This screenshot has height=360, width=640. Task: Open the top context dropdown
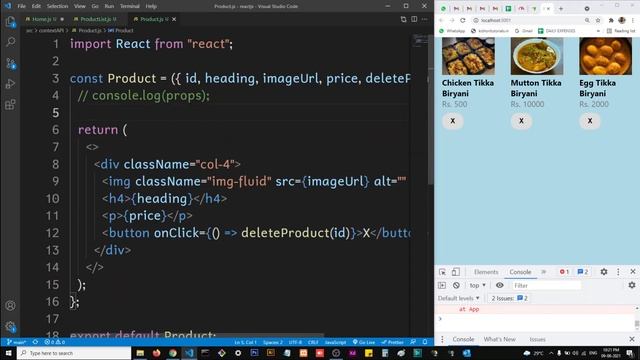(478, 285)
